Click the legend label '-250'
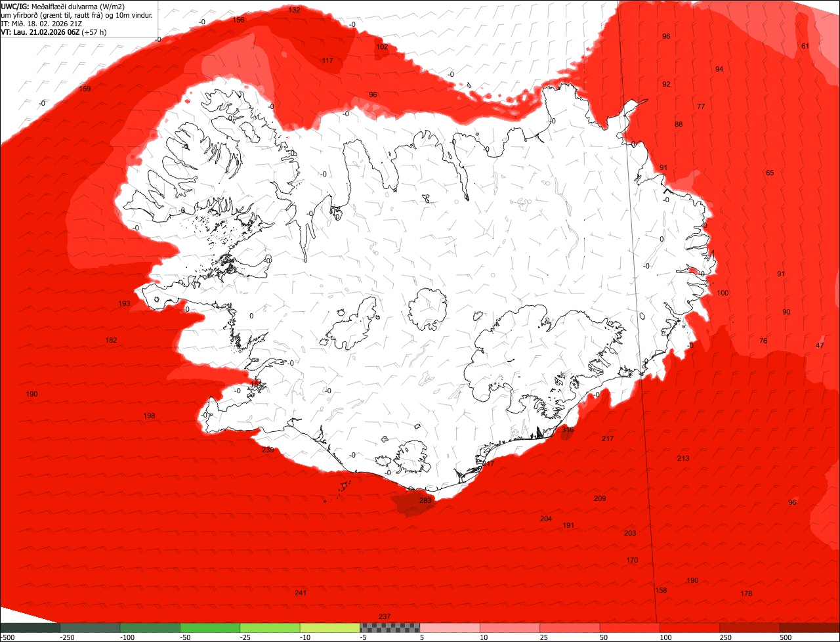The width and height of the screenshot is (840, 642). tap(66, 637)
